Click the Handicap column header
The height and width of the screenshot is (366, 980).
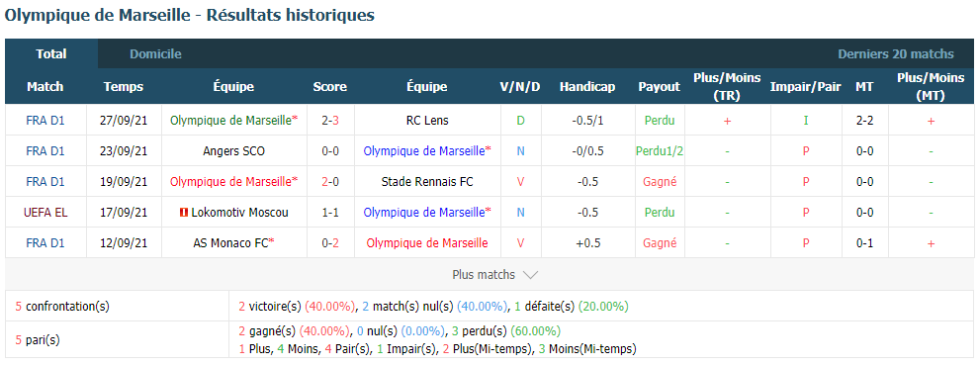(x=586, y=87)
